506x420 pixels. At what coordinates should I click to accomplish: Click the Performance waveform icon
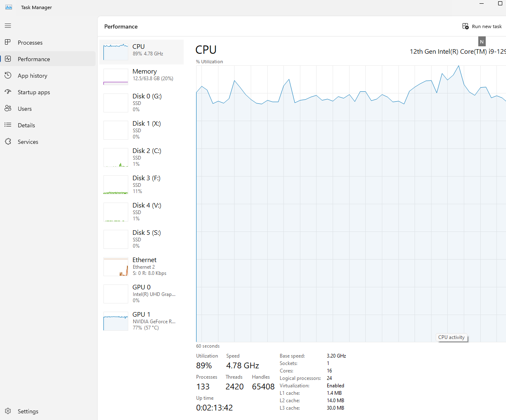pyautogui.click(x=8, y=59)
